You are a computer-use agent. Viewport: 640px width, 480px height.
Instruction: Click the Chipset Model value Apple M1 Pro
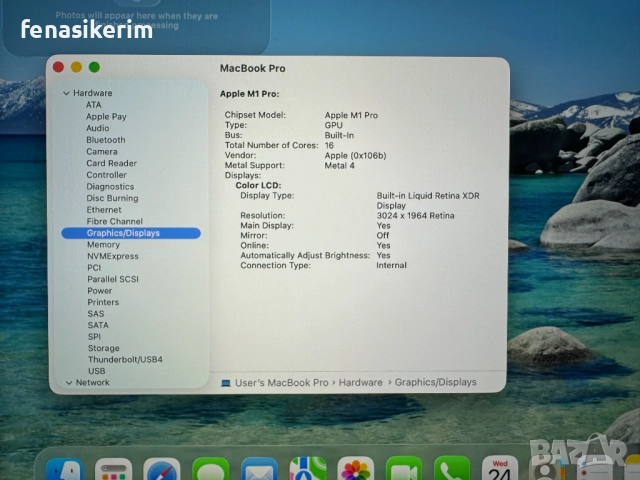point(351,115)
